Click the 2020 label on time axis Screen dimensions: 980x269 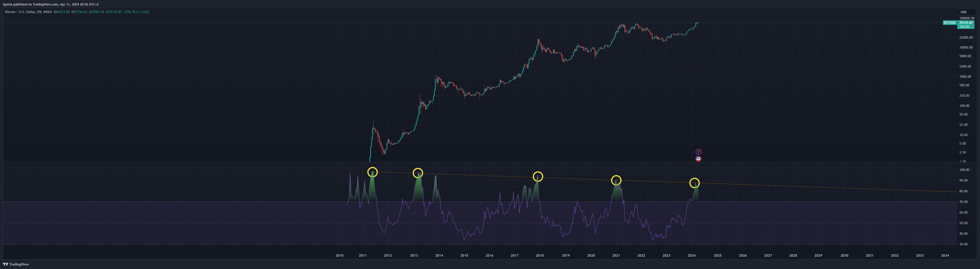(x=591, y=256)
